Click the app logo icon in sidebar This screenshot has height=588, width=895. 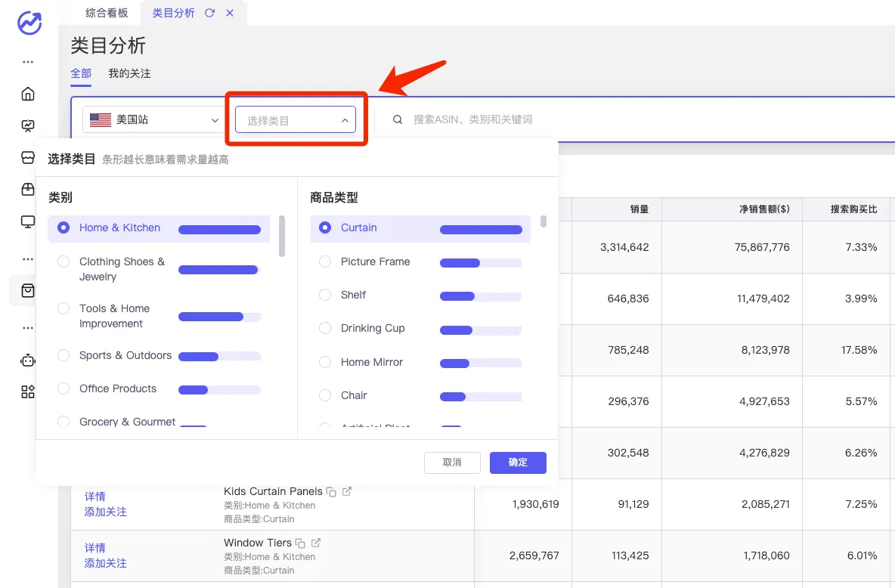click(29, 23)
